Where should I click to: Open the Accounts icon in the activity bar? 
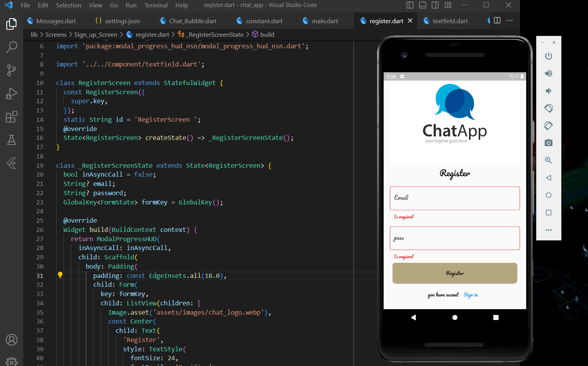(x=12, y=340)
